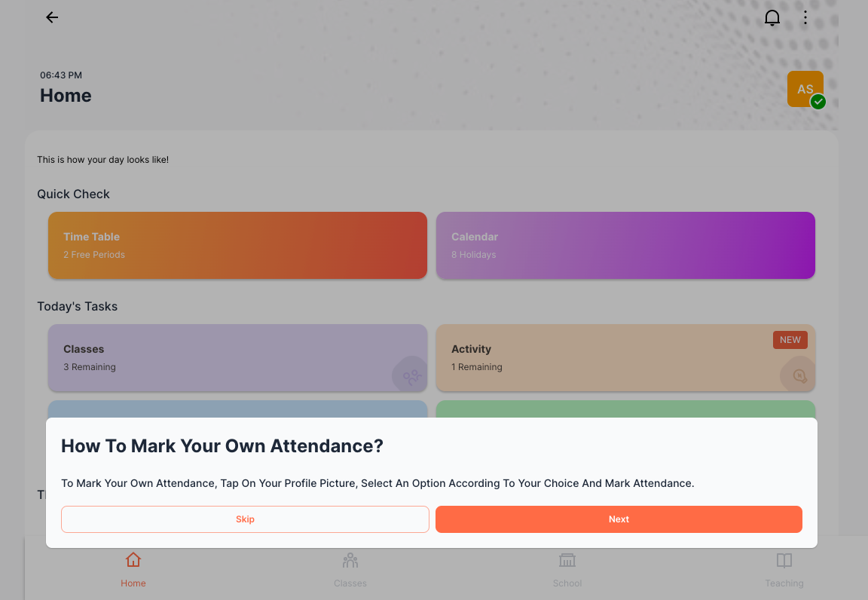This screenshot has width=868, height=600.
Task: Tap the AS profile picture
Action: point(805,88)
